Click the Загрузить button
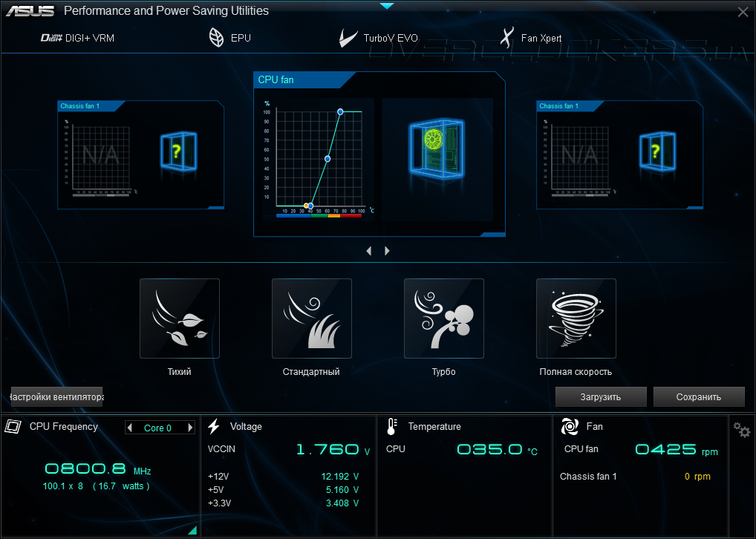756x539 pixels. [601, 396]
